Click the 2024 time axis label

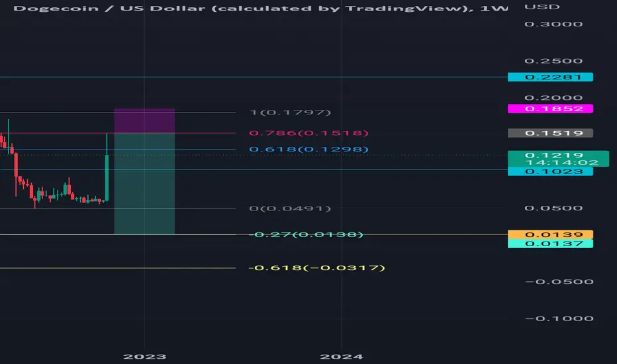tap(342, 357)
